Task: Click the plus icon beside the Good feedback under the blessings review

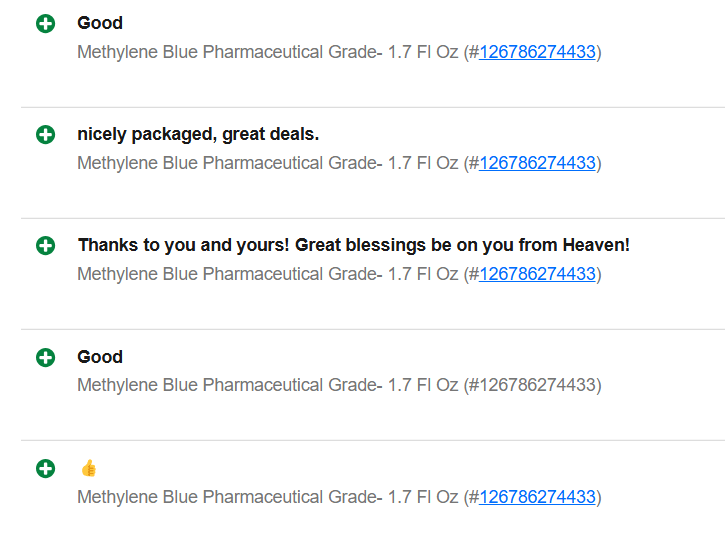Action: [x=45, y=358]
